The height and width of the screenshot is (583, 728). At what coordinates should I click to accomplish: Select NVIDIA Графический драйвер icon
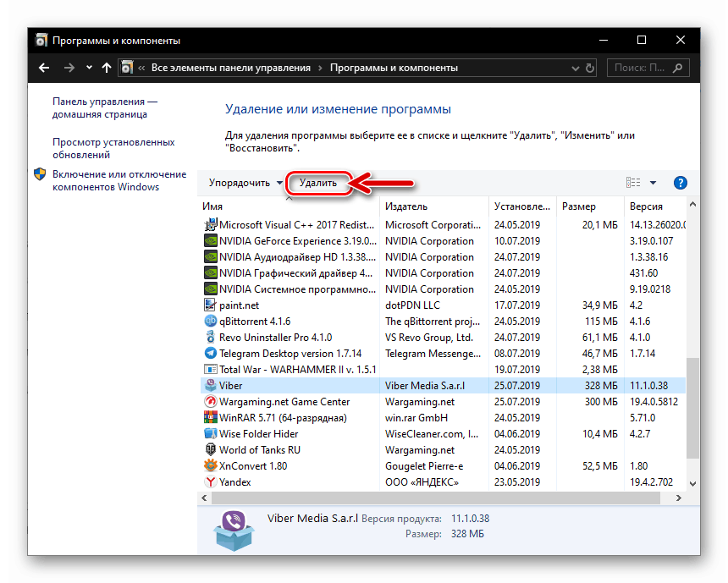tap(210, 273)
